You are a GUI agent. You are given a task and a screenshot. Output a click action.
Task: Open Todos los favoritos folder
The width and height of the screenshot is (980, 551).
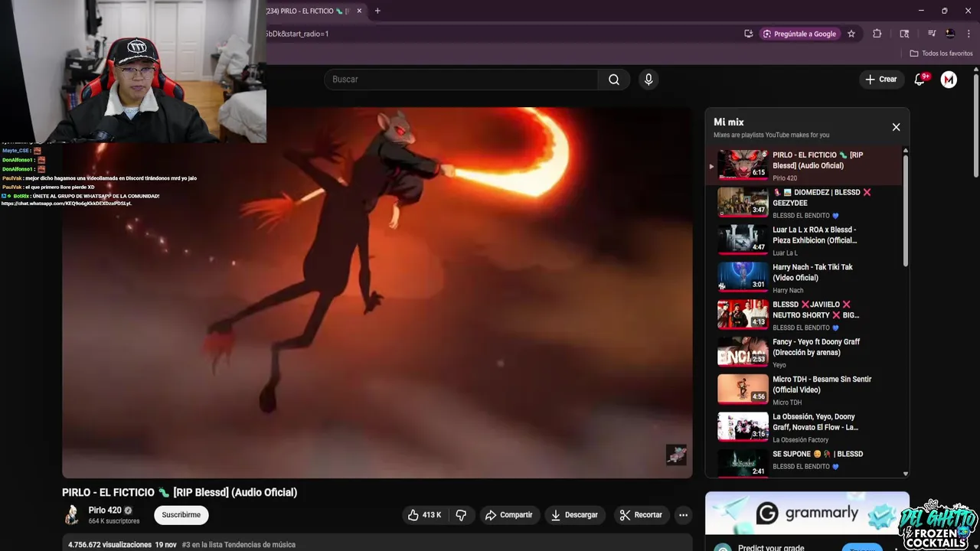pos(941,54)
